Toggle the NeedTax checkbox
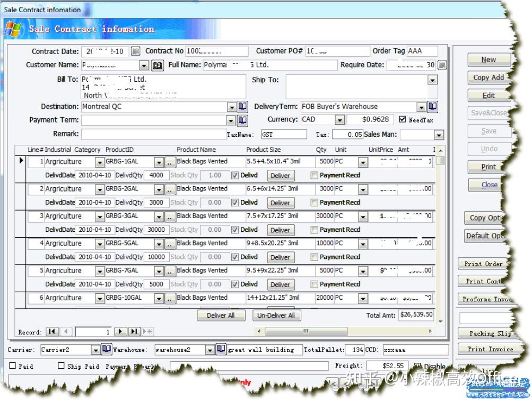Viewport: 532px width, 400px height. pyautogui.click(x=403, y=119)
